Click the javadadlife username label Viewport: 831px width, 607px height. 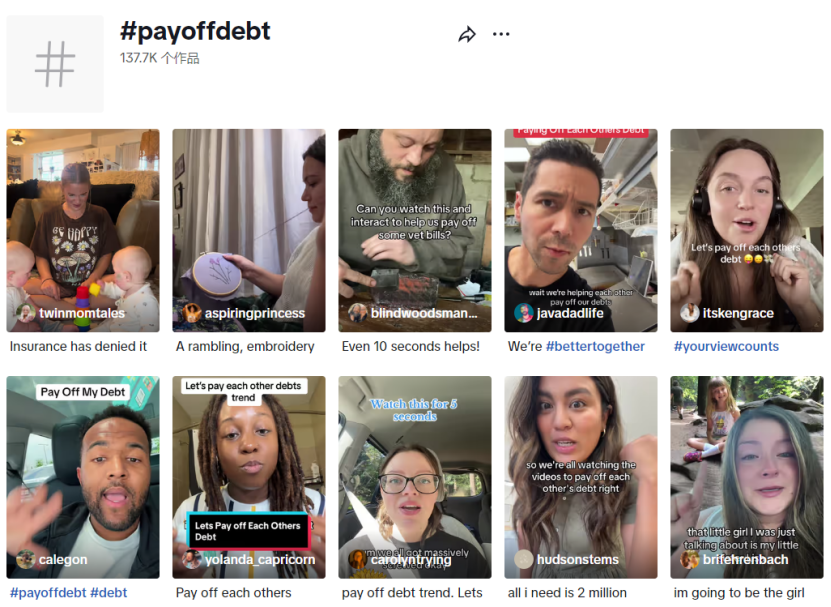(x=570, y=313)
